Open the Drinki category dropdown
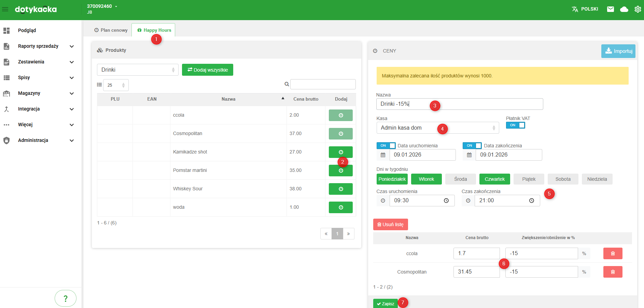Screen dimensions: 644x308 click(138, 70)
